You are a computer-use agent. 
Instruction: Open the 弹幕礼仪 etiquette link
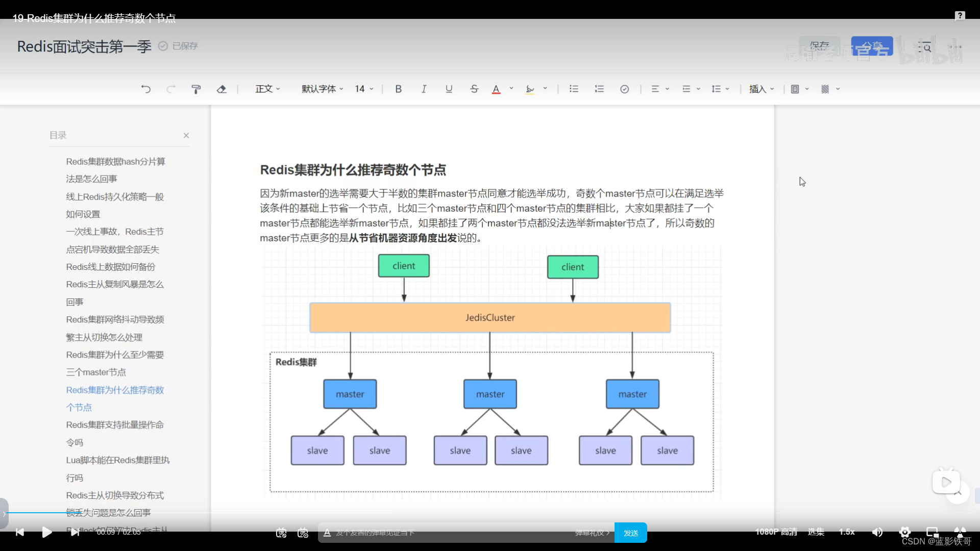(592, 533)
